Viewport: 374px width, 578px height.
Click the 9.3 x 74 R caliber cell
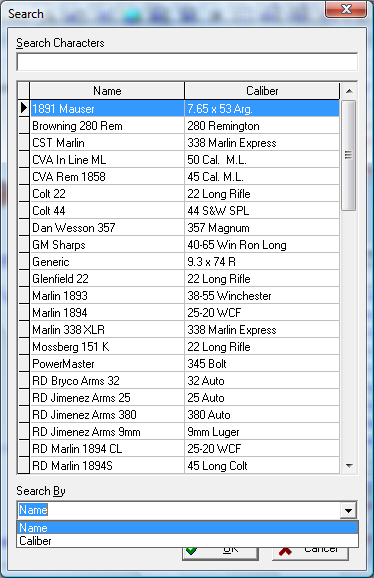(x=262, y=261)
